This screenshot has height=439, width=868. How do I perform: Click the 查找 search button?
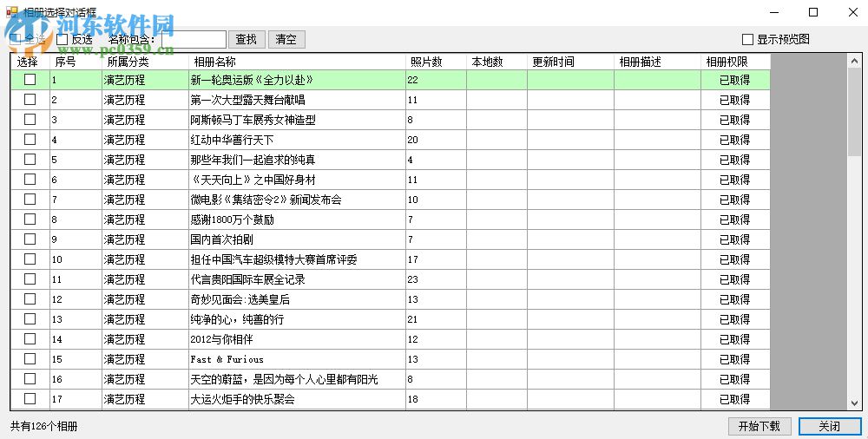click(x=247, y=39)
